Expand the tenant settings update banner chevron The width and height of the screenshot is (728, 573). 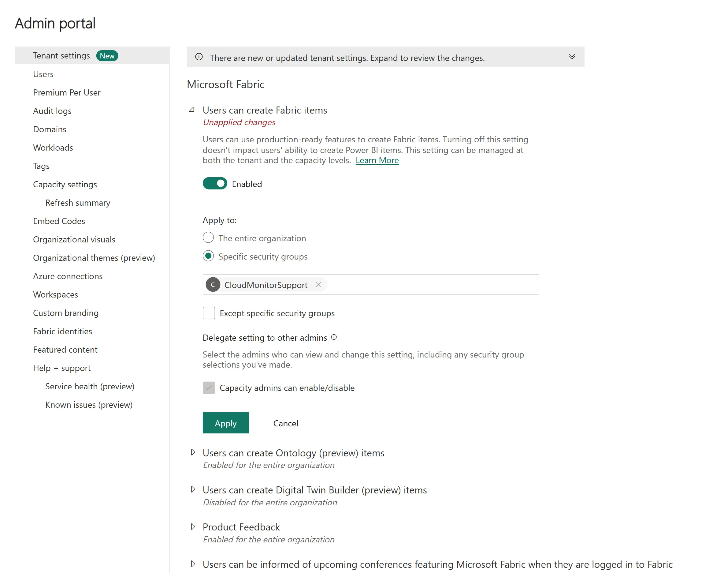point(572,57)
